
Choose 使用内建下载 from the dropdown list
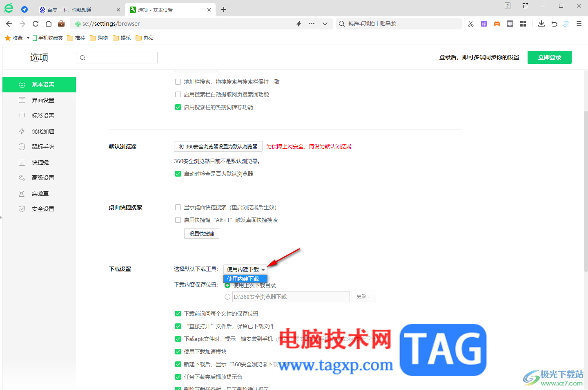click(245, 279)
